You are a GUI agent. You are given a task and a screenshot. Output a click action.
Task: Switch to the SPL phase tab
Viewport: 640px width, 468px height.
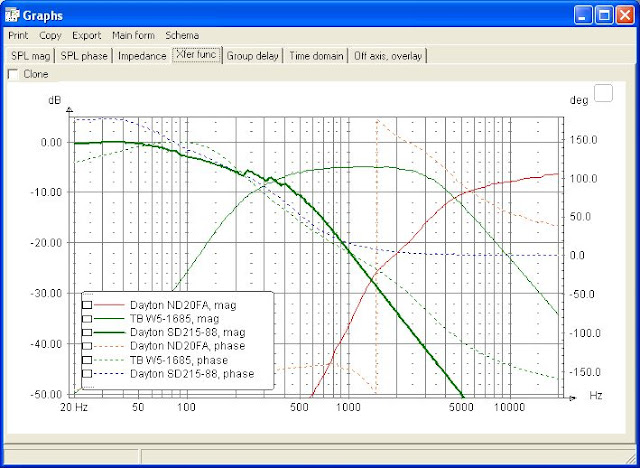(x=84, y=56)
